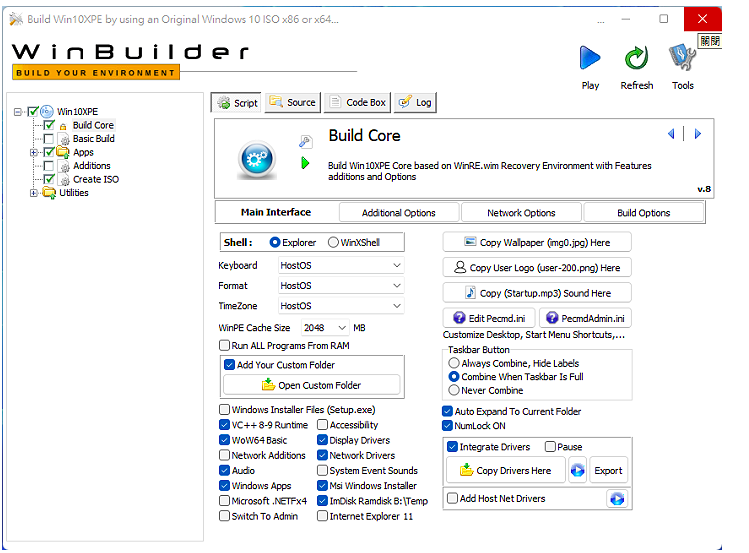
Task: Click the green Refresh icon
Action: (x=636, y=58)
